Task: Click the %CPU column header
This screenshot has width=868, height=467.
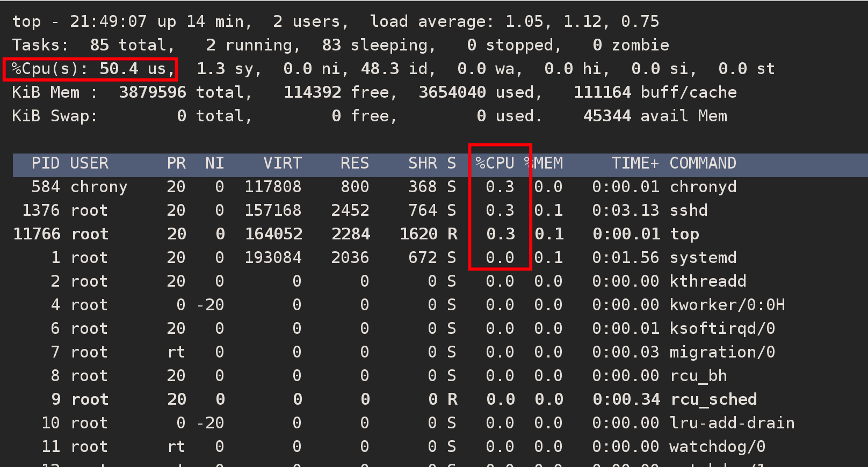Action: (x=495, y=163)
